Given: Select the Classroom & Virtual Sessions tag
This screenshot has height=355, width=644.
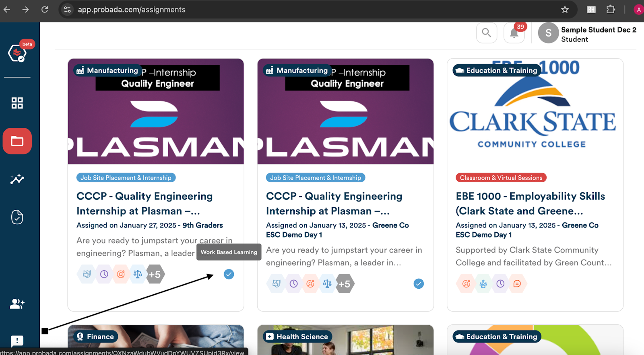Looking at the screenshot, I should click(x=501, y=178).
